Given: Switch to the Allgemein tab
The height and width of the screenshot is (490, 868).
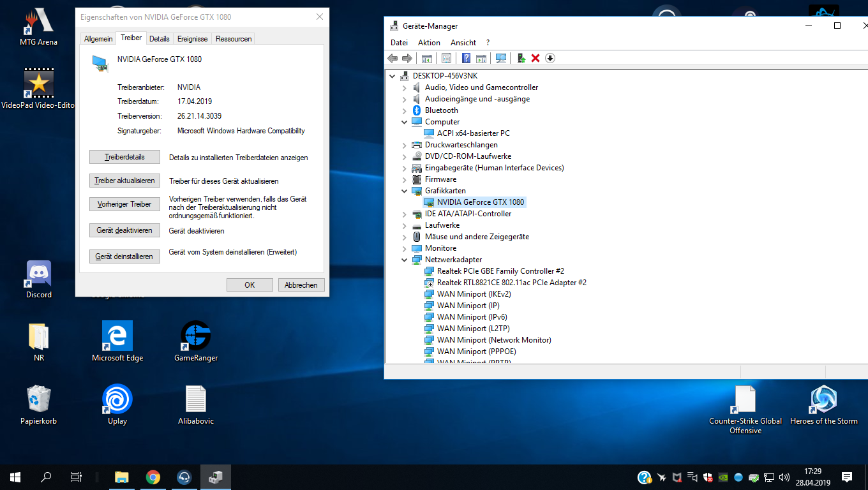Looking at the screenshot, I should [x=98, y=39].
